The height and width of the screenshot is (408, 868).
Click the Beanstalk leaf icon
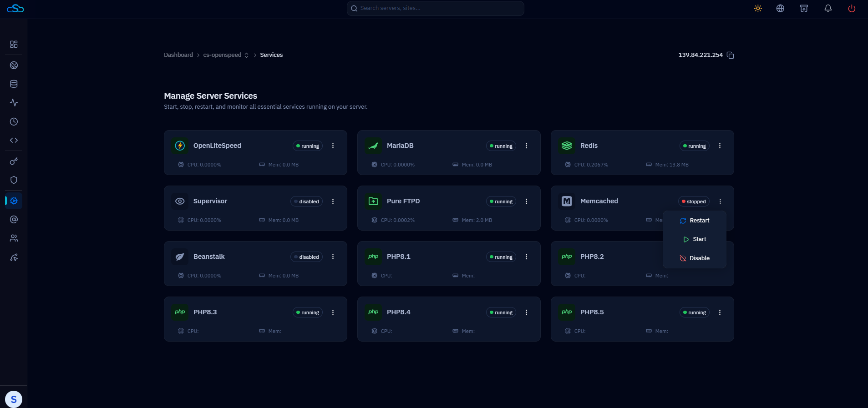[x=180, y=257]
